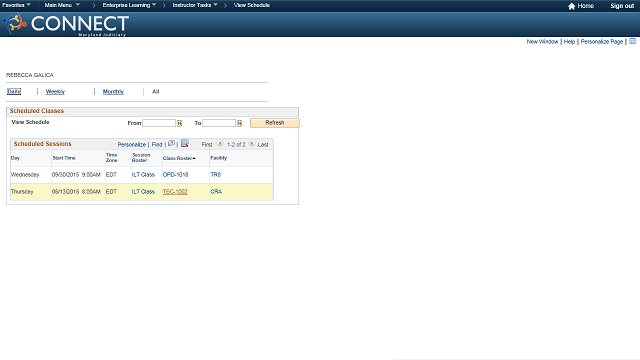Open the Help link

(569, 42)
